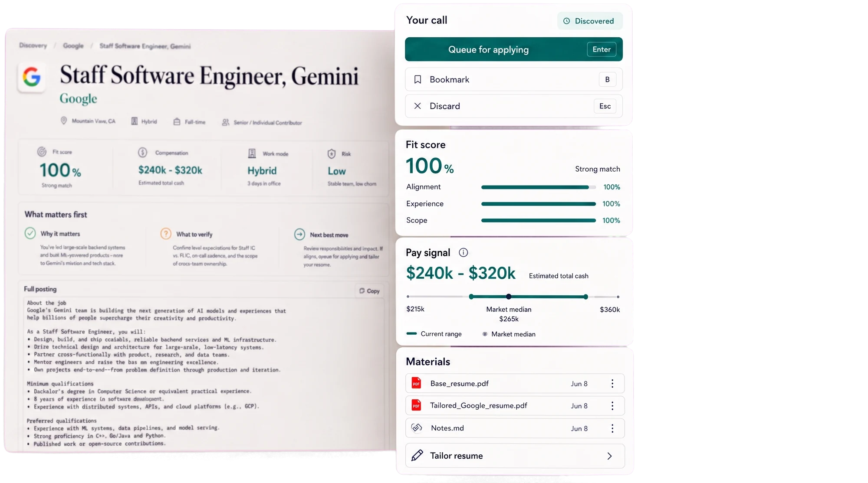Click the $215k range minimum label

point(415,309)
